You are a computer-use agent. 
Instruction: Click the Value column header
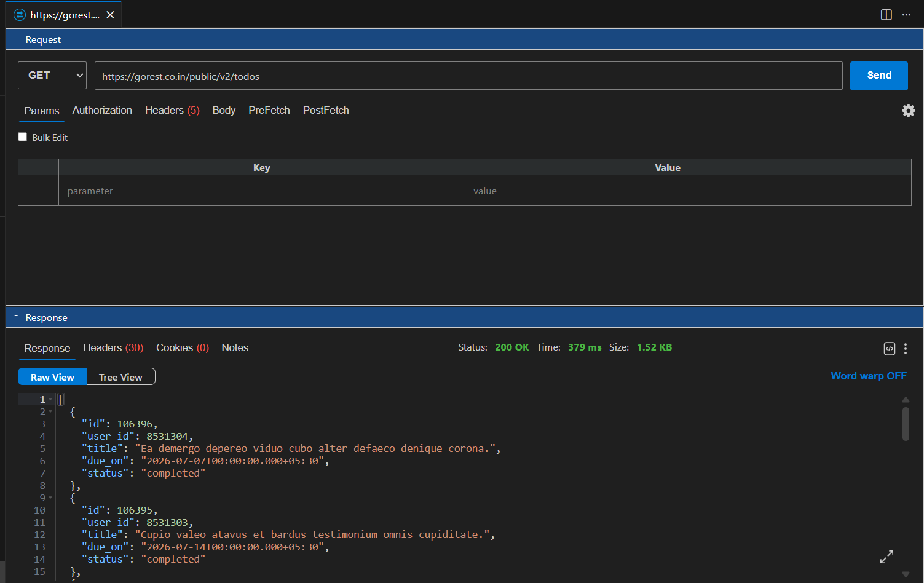[668, 167]
